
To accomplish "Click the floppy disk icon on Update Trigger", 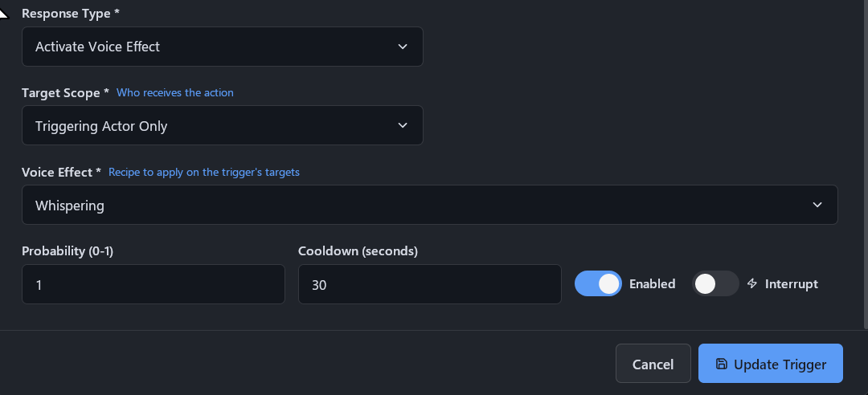I will (x=721, y=364).
